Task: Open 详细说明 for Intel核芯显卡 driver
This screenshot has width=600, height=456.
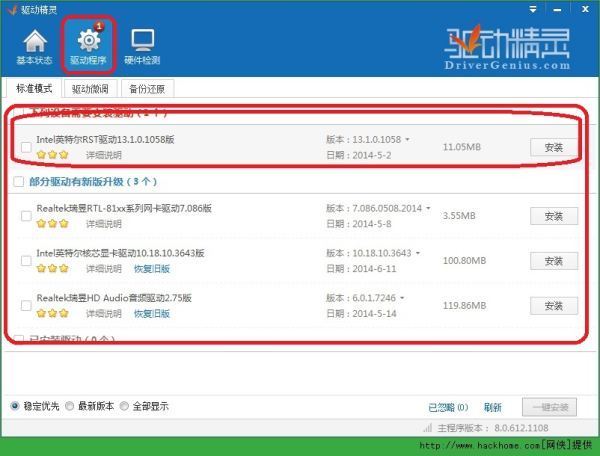Action: (104, 269)
